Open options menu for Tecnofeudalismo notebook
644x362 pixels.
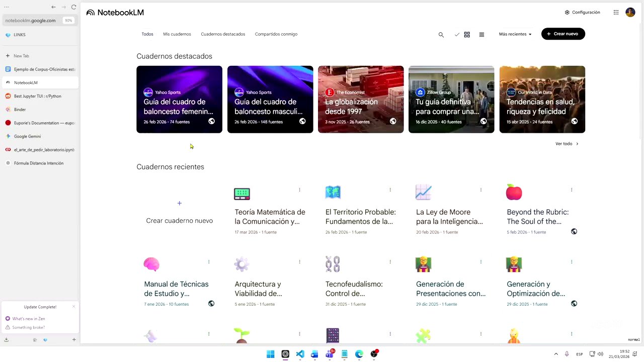390,261
